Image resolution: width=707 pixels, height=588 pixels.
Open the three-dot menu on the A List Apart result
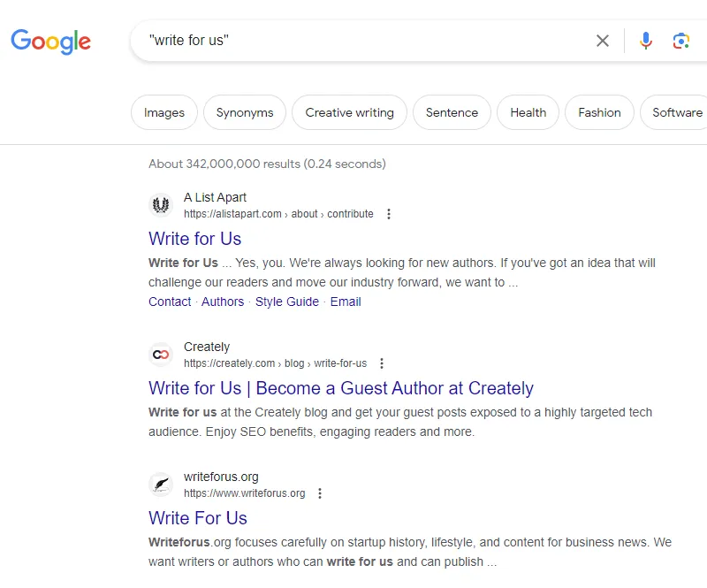pos(388,213)
